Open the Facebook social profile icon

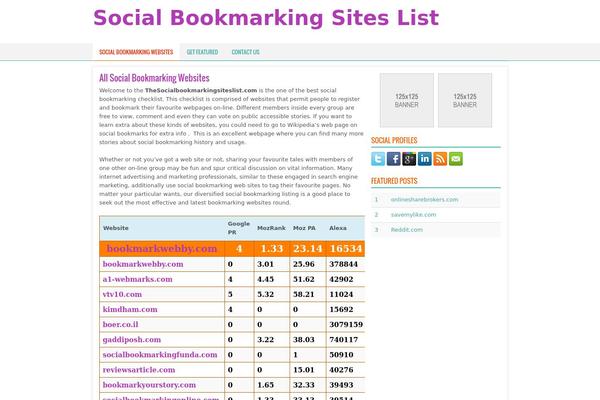[x=394, y=159]
